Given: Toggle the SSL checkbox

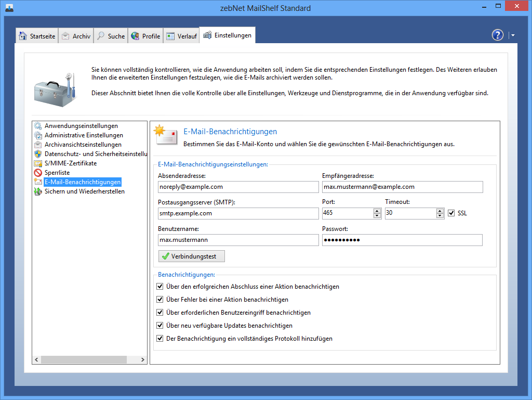Looking at the screenshot, I should click(451, 213).
